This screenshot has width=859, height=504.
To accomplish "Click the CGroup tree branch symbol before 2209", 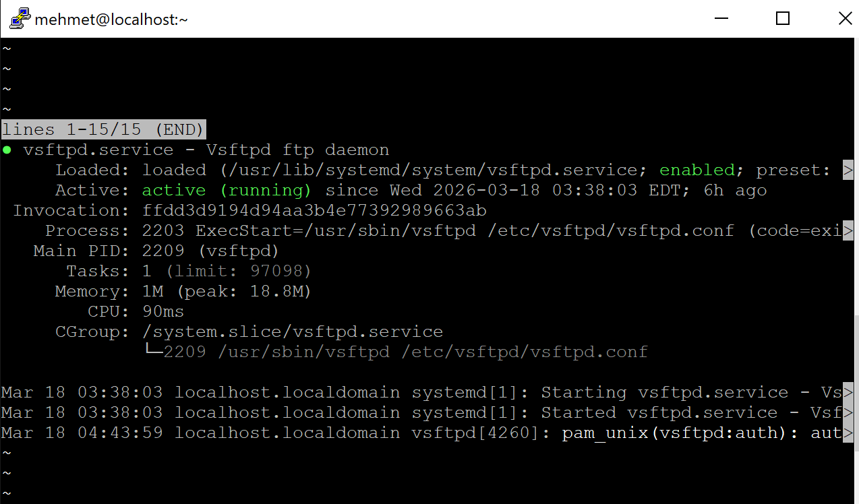I will [152, 352].
